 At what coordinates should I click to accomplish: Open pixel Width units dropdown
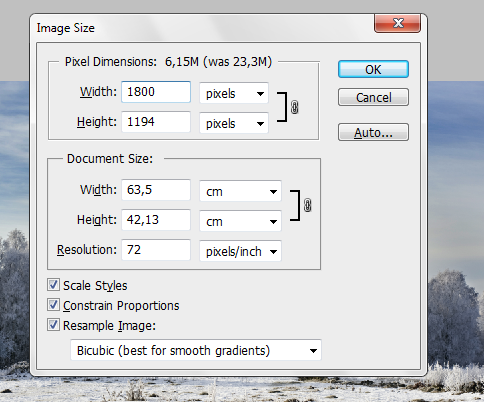[234, 93]
